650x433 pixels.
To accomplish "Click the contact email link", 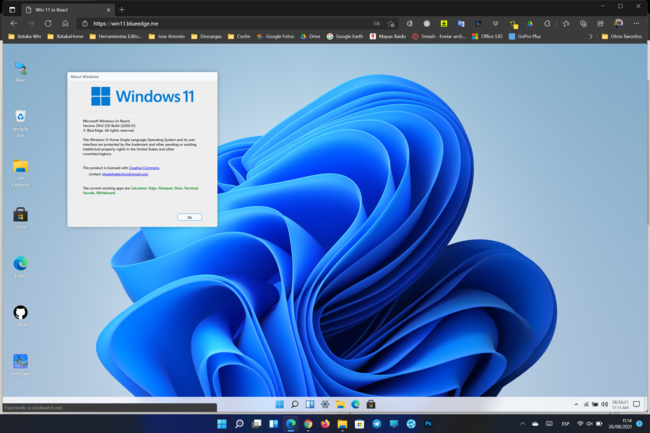I will (125, 174).
